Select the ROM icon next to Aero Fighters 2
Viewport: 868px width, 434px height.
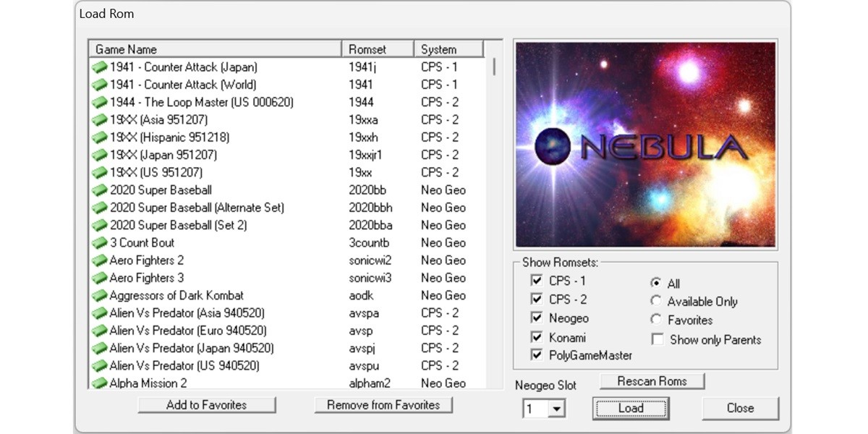[100, 260]
